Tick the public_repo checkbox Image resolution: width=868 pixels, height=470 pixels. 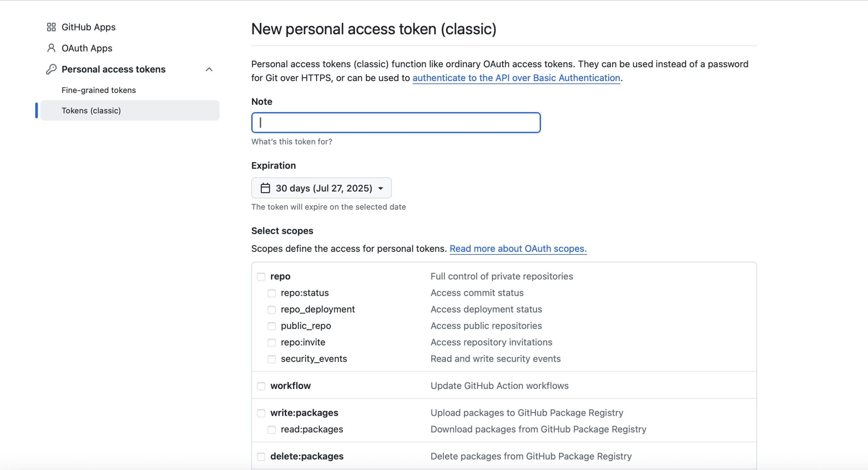coord(272,326)
